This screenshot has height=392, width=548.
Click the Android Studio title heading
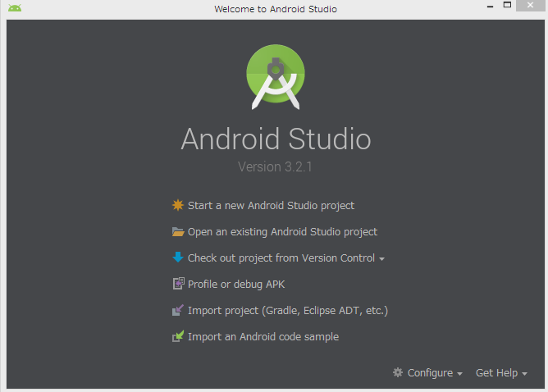(x=276, y=139)
